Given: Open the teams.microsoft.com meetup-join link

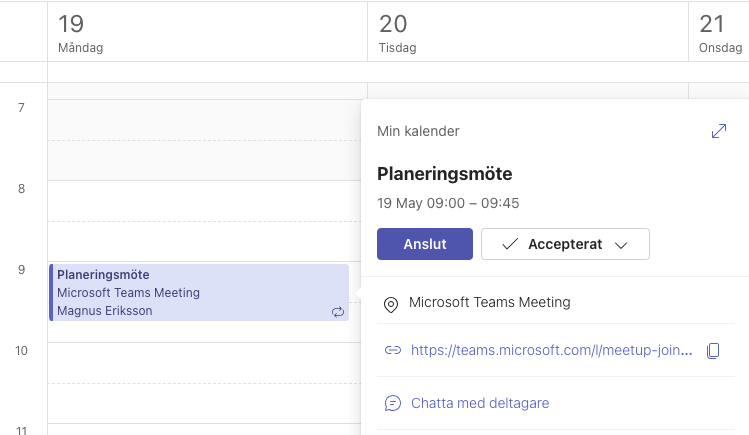Looking at the screenshot, I should point(551,350).
